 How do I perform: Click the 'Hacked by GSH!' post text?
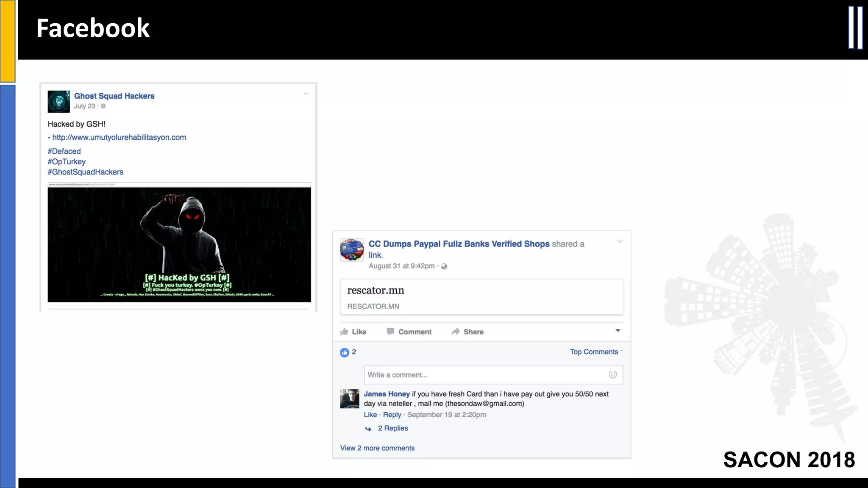(x=76, y=124)
